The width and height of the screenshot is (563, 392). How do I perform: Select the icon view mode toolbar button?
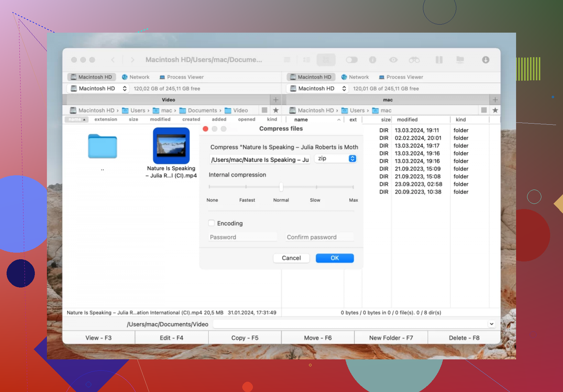326,60
